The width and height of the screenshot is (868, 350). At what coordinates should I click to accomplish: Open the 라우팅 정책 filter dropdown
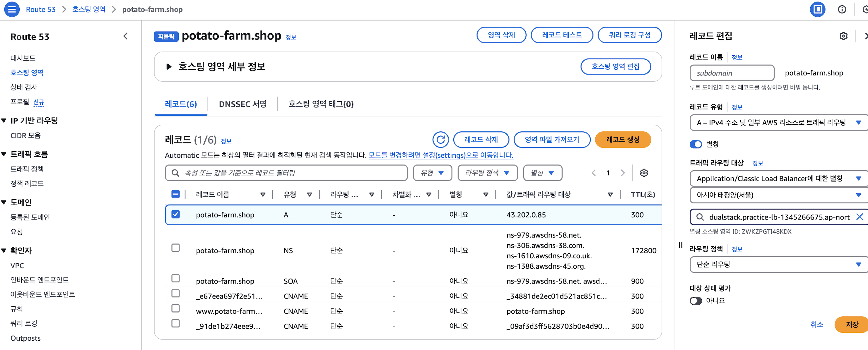[487, 173]
